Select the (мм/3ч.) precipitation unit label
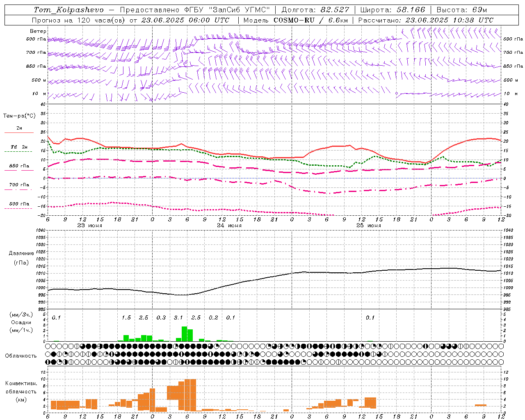This screenshot has height=420, width=525. pos(21,315)
